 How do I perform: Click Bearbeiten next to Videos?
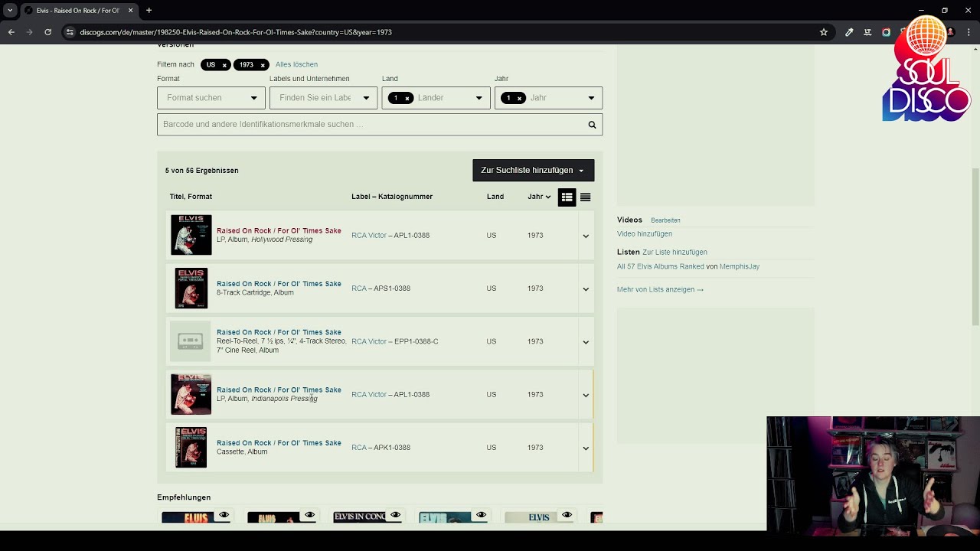point(665,220)
